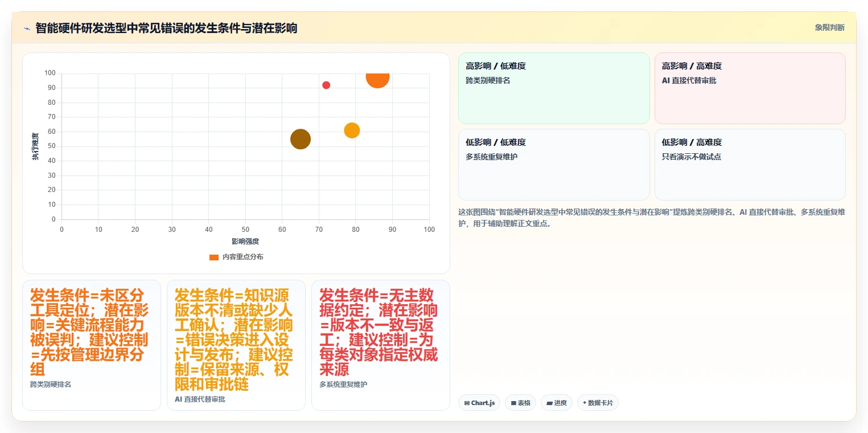Click the page title 智能硬件研发选型中常见错误
The image size is (868, 433).
[166, 28]
